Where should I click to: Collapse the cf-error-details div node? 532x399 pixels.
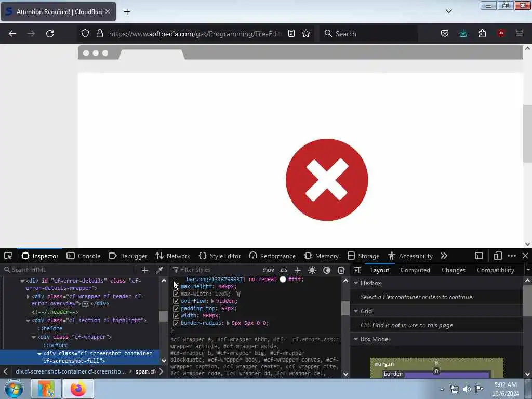(22, 281)
